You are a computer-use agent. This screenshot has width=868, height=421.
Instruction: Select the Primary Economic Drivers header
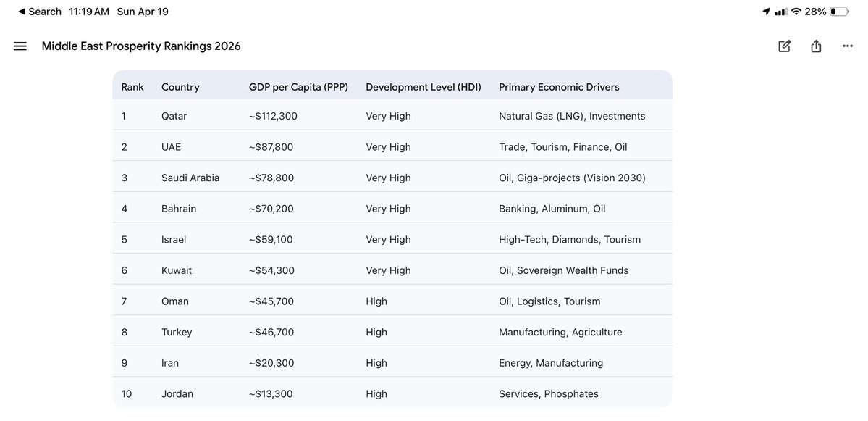coord(559,87)
